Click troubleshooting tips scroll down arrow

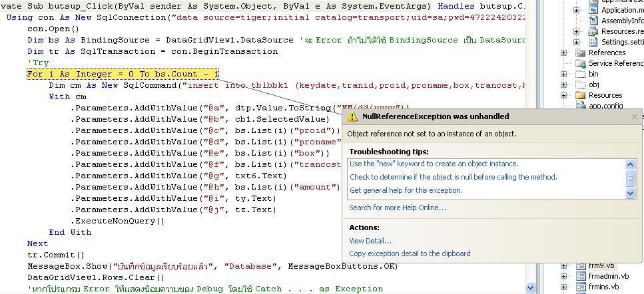[631, 193]
